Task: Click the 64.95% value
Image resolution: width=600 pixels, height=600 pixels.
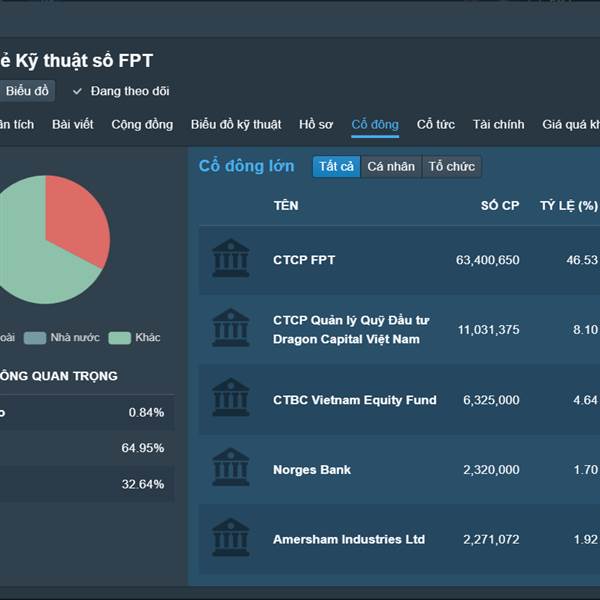Action: pyautogui.click(x=143, y=448)
